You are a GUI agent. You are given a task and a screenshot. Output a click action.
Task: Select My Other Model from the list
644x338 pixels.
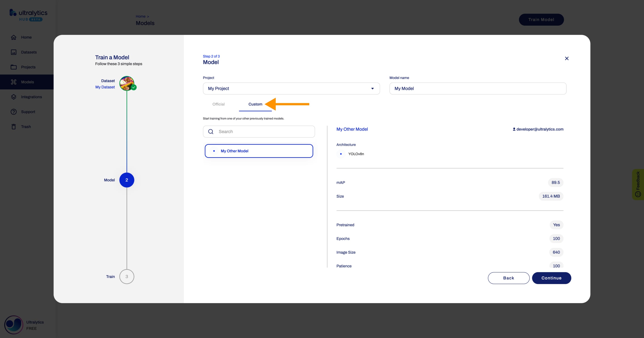click(x=258, y=151)
